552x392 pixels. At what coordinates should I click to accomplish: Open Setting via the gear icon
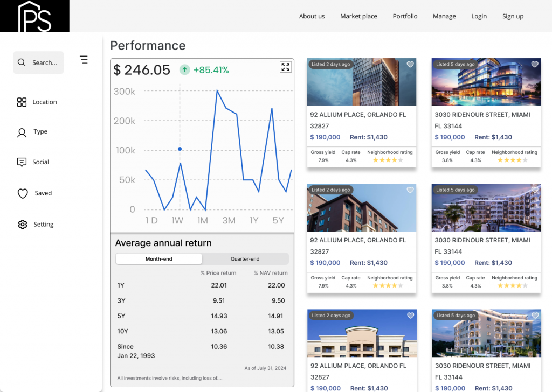click(x=22, y=225)
